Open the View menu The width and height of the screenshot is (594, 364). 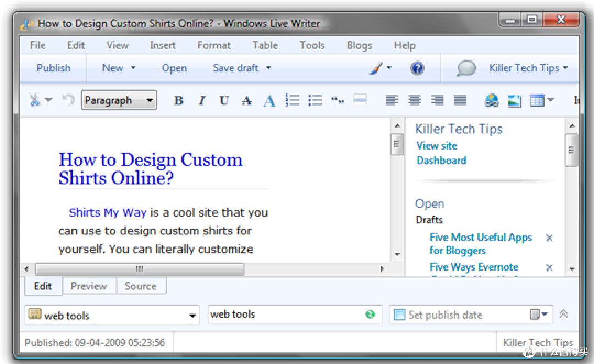pos(117,46)
